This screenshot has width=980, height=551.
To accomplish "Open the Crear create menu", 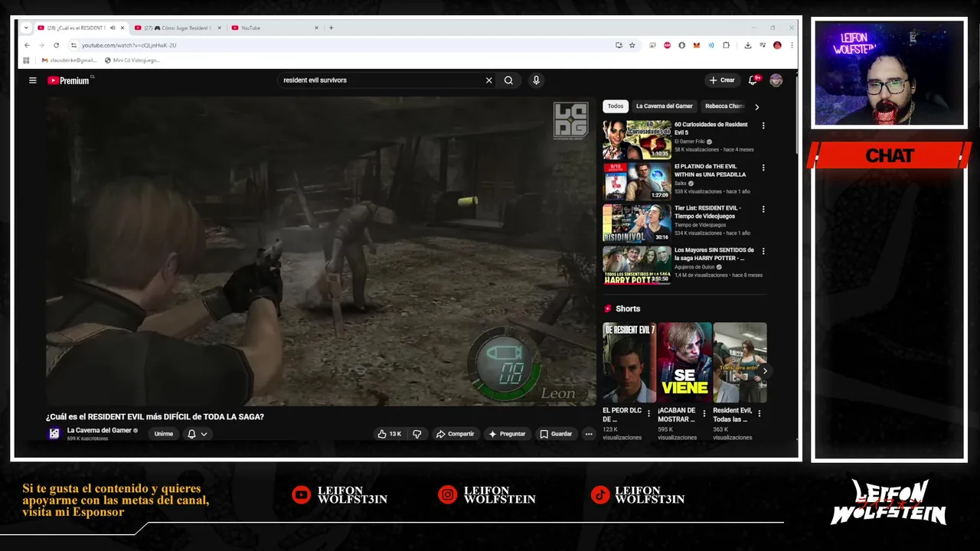I will coord(722,80).
